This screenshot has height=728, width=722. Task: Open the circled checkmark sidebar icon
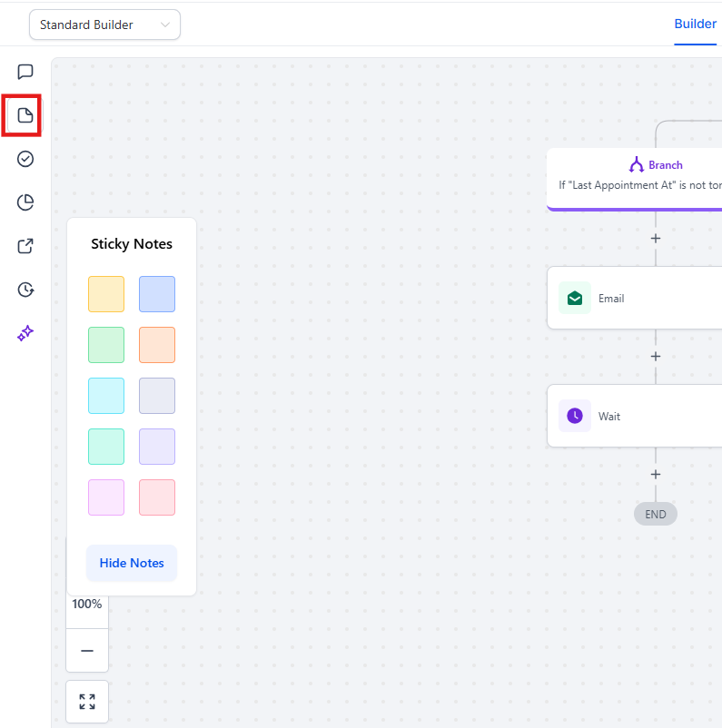25,159
